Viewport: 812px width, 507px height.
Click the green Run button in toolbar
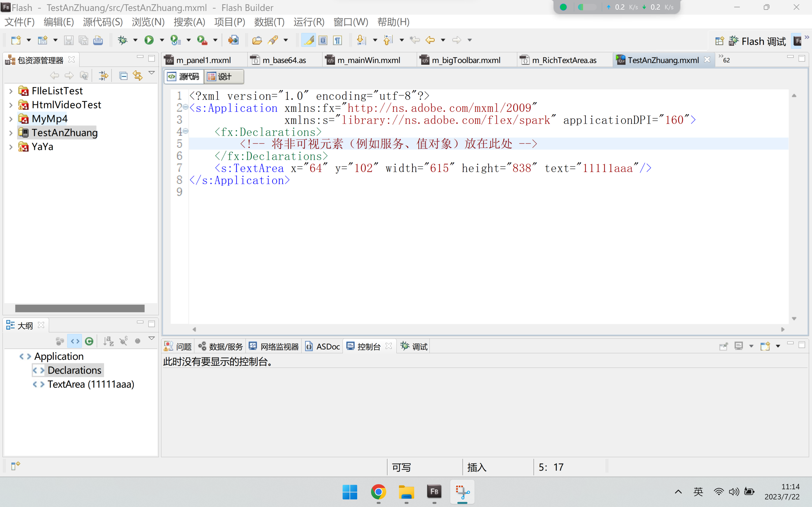point(149,40)
